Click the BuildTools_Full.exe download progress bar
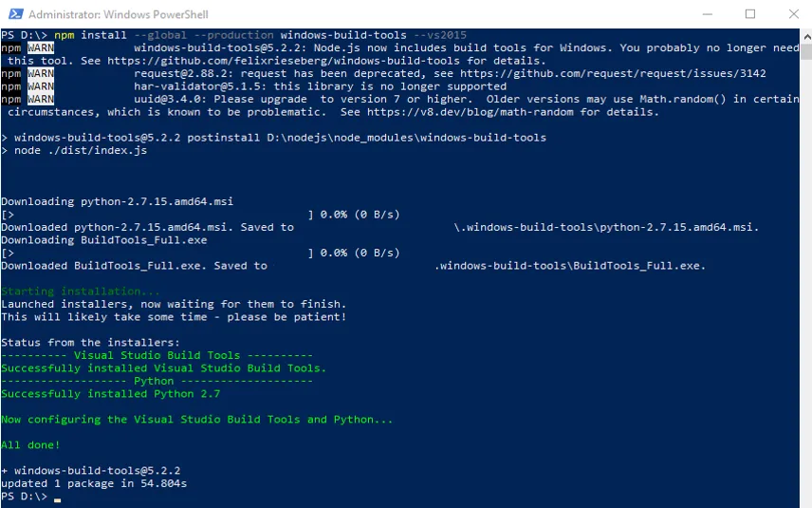812x508 pixels. pos(158,254)
